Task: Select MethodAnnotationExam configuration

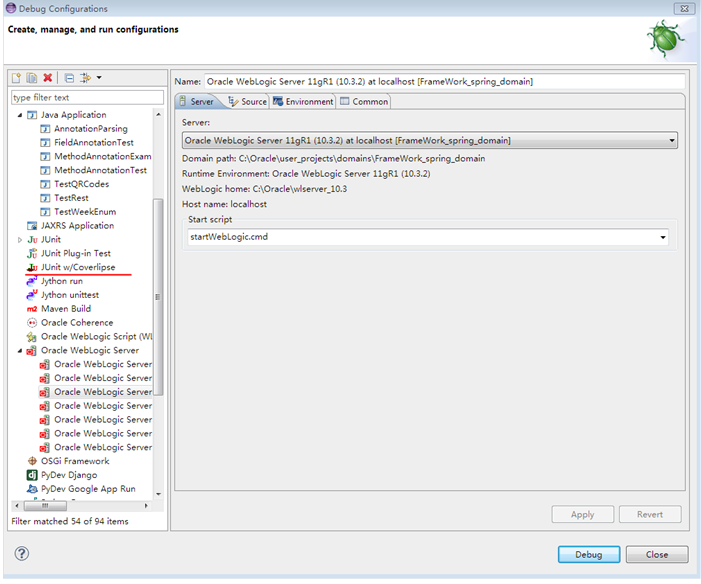Action: click(x=102, y=157)
